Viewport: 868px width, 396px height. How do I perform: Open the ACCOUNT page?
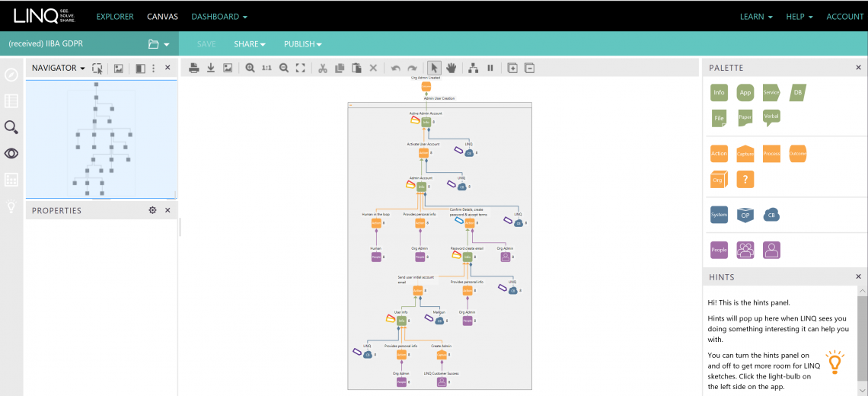(844, 17)
